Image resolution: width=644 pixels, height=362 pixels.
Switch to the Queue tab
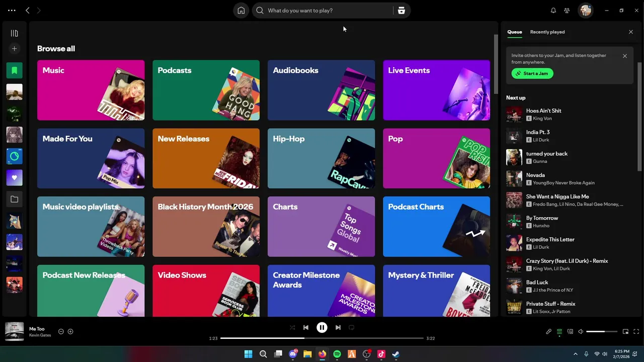coord(514,32)
